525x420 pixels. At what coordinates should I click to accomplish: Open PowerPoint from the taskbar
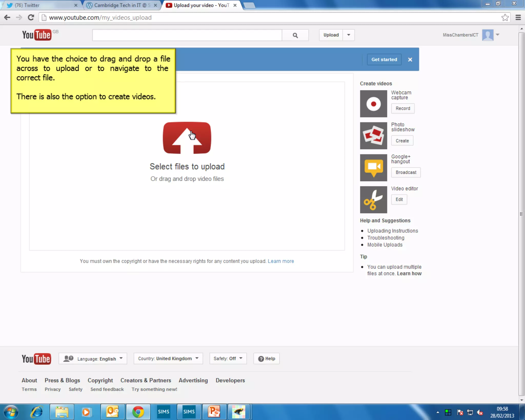coord(214,412)
